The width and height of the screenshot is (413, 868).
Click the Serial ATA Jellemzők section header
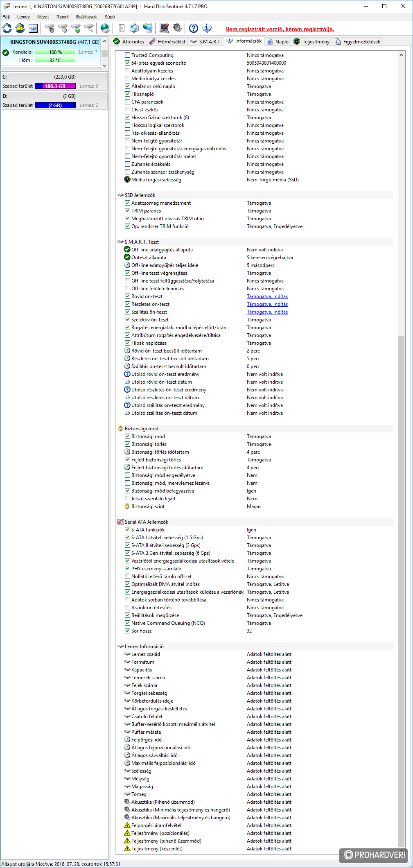(255, 522)
